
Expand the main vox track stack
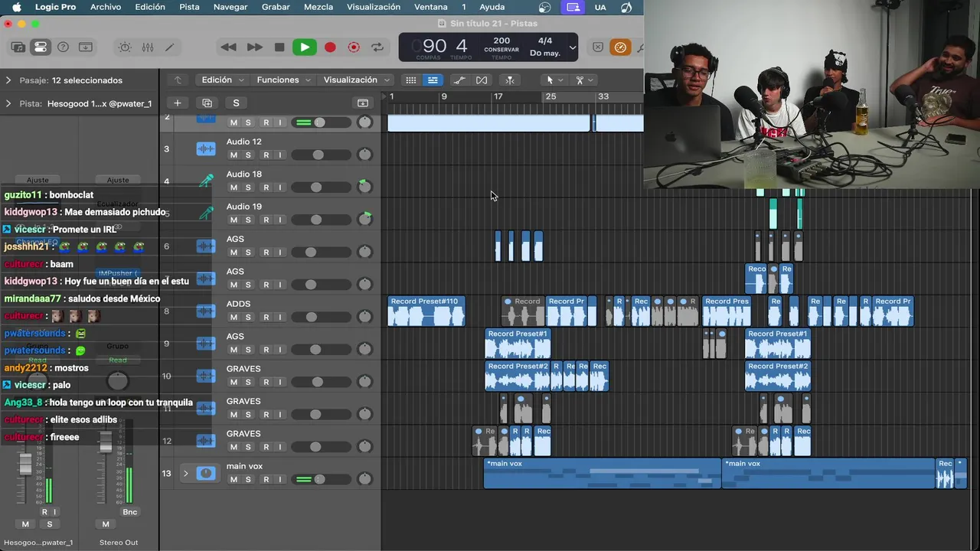(185, 474)
